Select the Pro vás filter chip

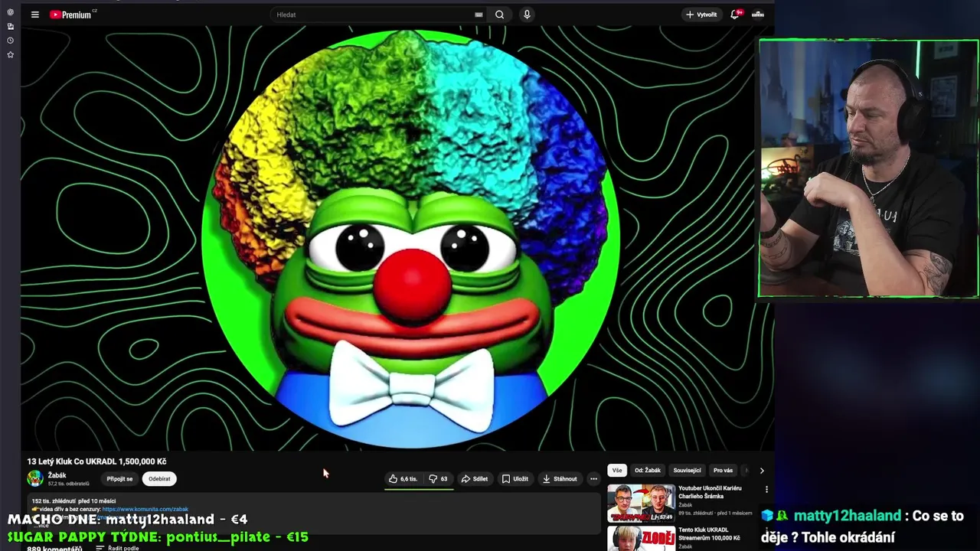(723, 471)
